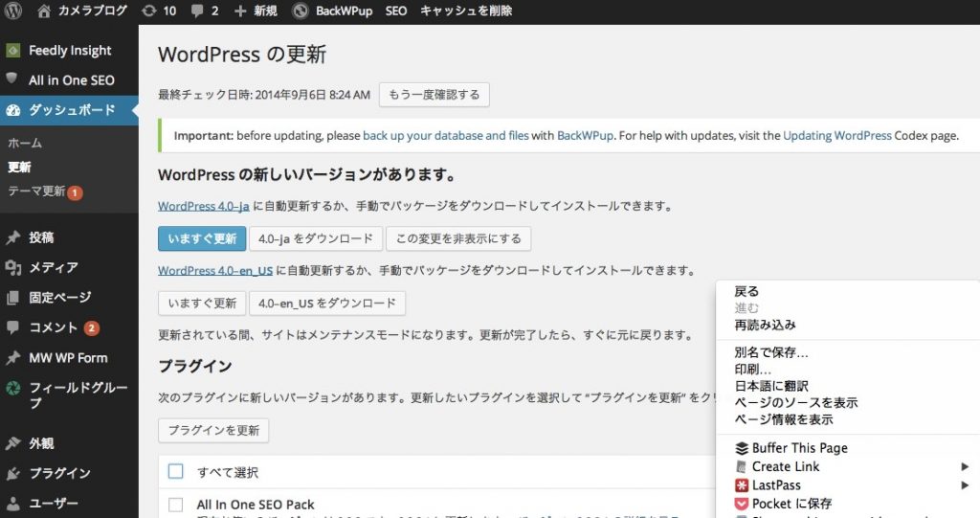Viewport: 980px width, 518px height.
Task: Open 更新 in dashboard submenu
Action: (19, 167)
